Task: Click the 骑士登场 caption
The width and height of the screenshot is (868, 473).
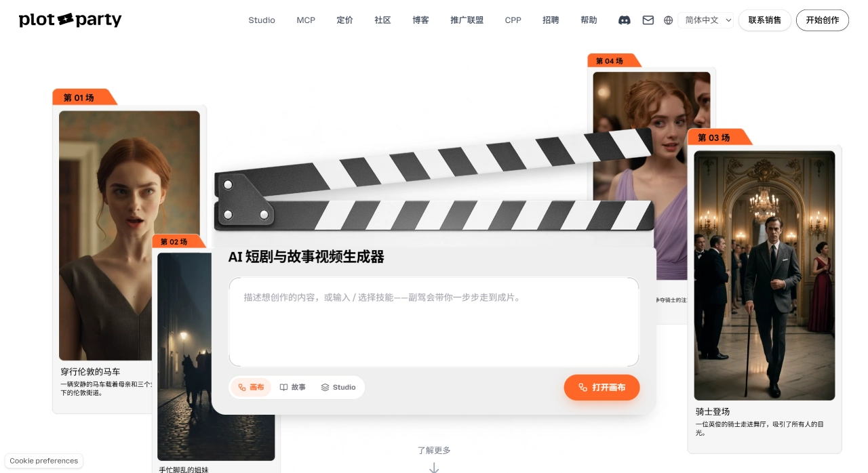Action: point(713,411)
